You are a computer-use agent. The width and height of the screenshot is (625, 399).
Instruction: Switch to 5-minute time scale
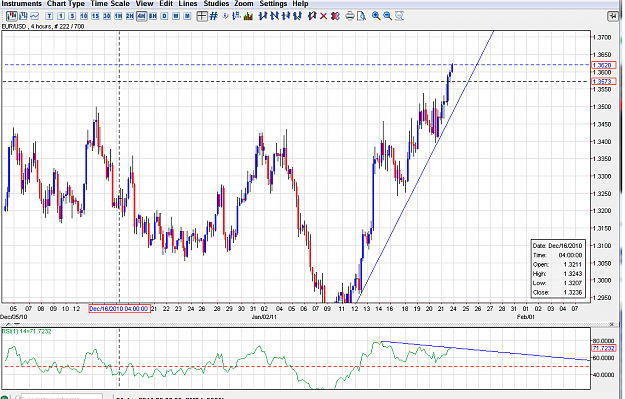[72, 16]
